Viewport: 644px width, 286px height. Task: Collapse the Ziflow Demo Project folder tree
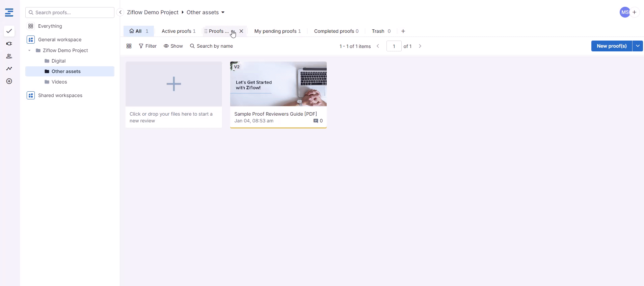point(29,50)
